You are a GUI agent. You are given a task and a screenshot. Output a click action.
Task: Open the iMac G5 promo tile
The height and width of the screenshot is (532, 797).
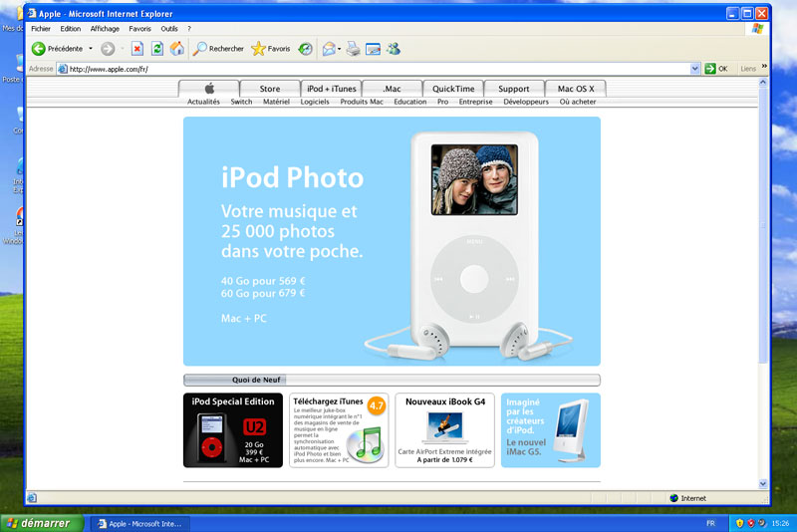click(x=551, y=429)
